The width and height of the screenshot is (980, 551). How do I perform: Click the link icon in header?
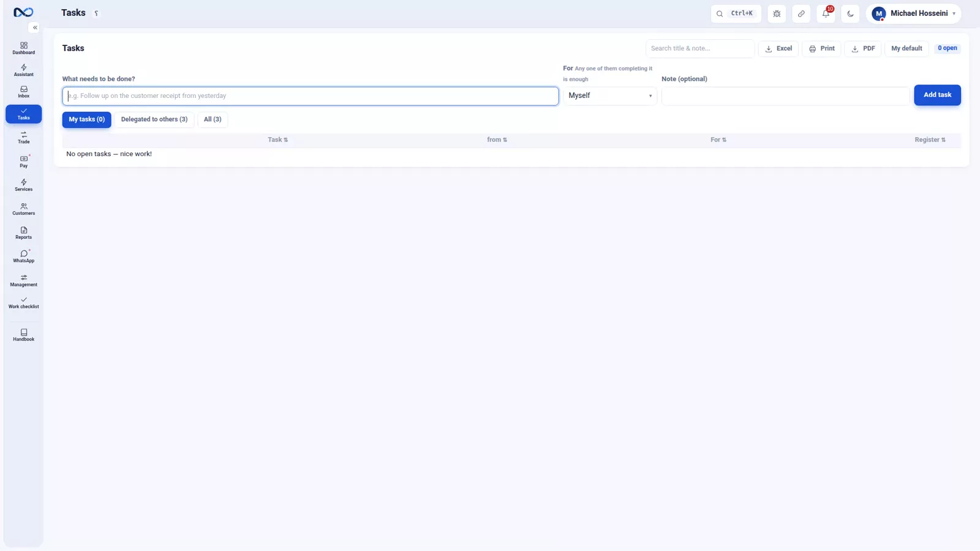801,13
